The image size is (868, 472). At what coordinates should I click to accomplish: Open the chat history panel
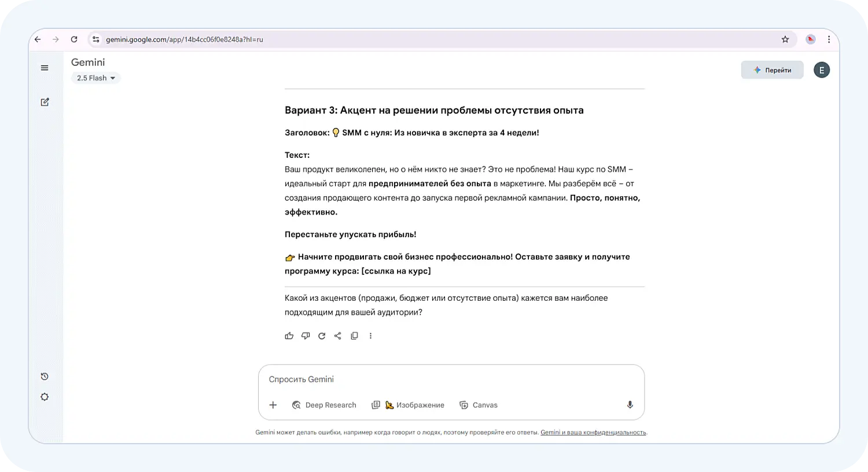[x=45, y=376]
